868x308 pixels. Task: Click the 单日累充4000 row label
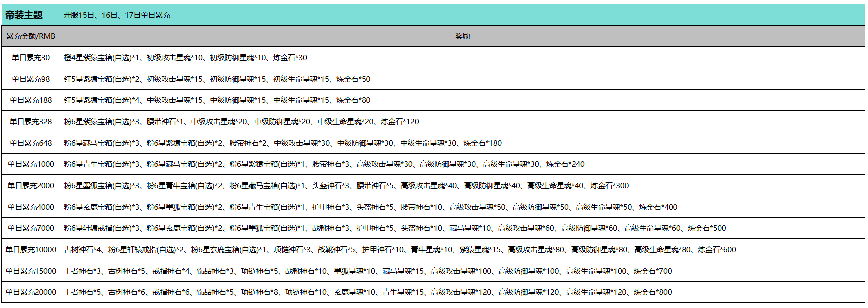[x=31, y=207]
